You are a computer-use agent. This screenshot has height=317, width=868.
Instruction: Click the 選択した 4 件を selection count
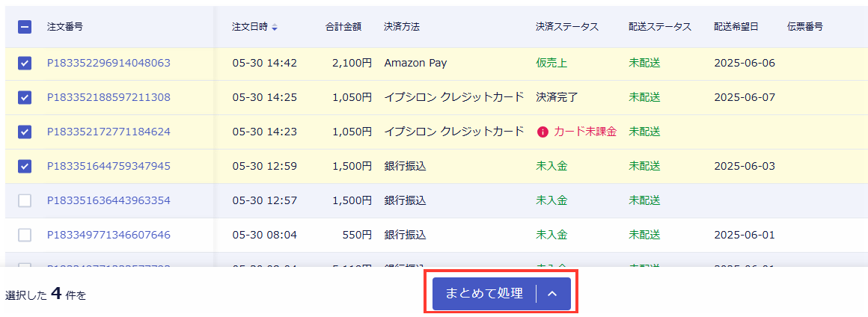(x=46, y=294)
